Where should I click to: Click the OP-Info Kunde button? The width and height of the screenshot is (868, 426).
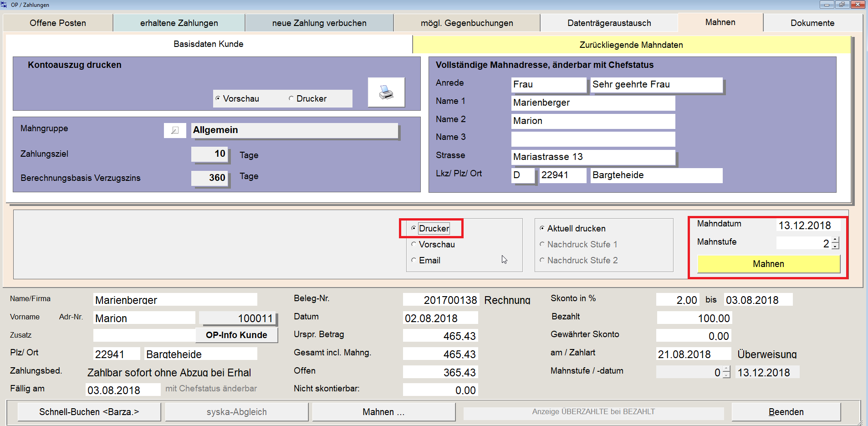click(236, 335)
